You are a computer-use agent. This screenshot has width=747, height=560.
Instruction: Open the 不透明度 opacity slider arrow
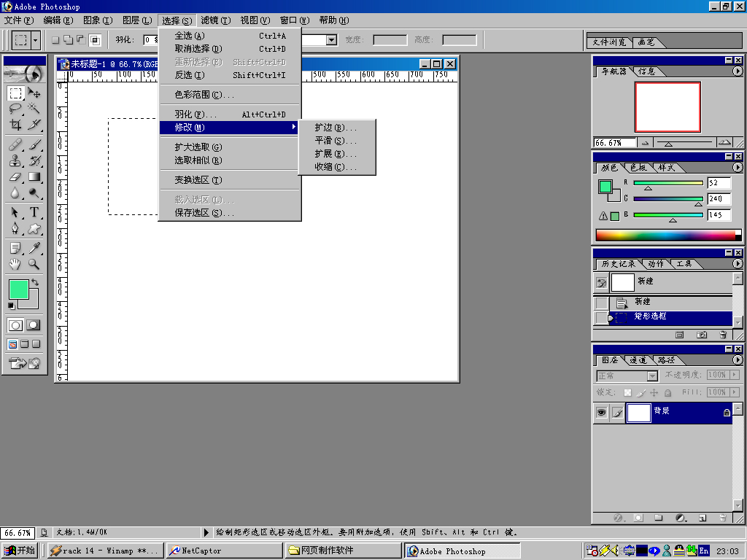coord(735,375)
